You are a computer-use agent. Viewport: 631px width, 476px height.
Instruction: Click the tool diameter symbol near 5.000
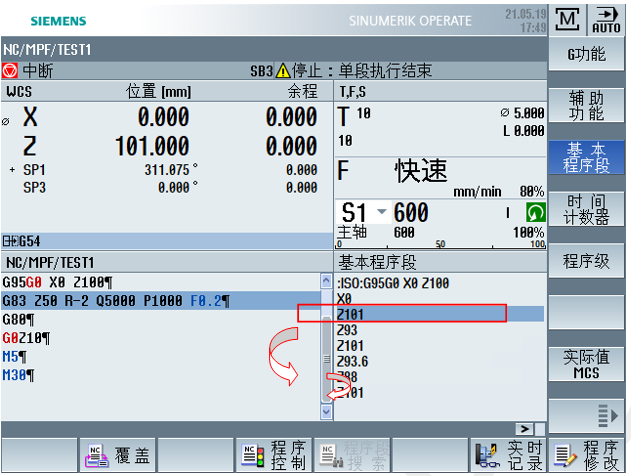pyautogui.click(x=505, y=113)
